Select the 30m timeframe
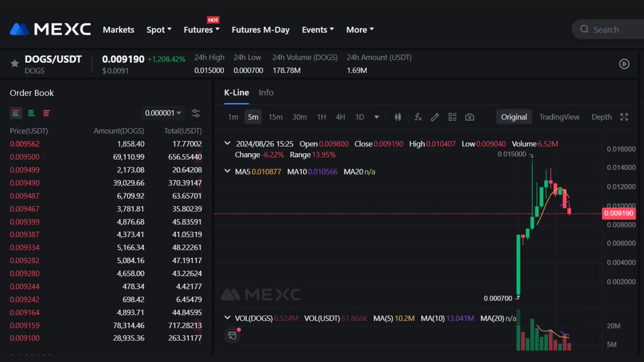The height and width of the screenshot is (362, 644). [x=299, y=117]
